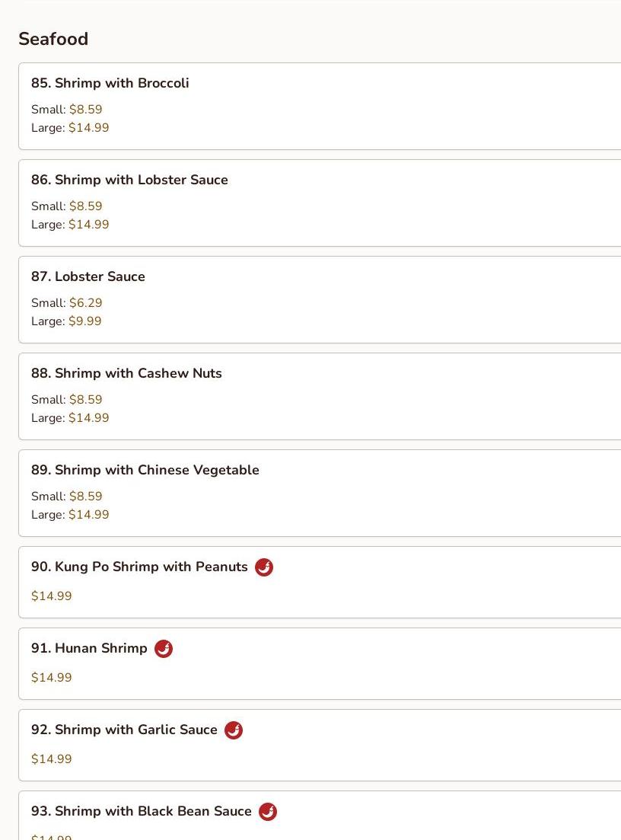Open the 87 Lobster Sauce item
Image resolution: width=621 pixels, height=840 pixels.
click(88, 276)
